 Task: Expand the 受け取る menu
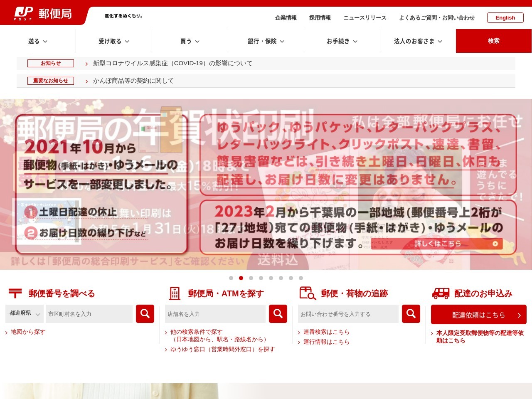(x=114, y=41)
